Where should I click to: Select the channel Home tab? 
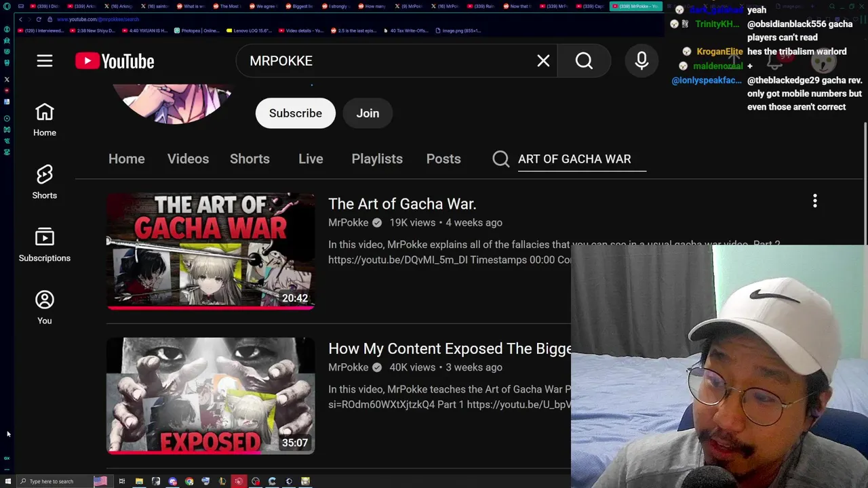(x=127, y=159)
